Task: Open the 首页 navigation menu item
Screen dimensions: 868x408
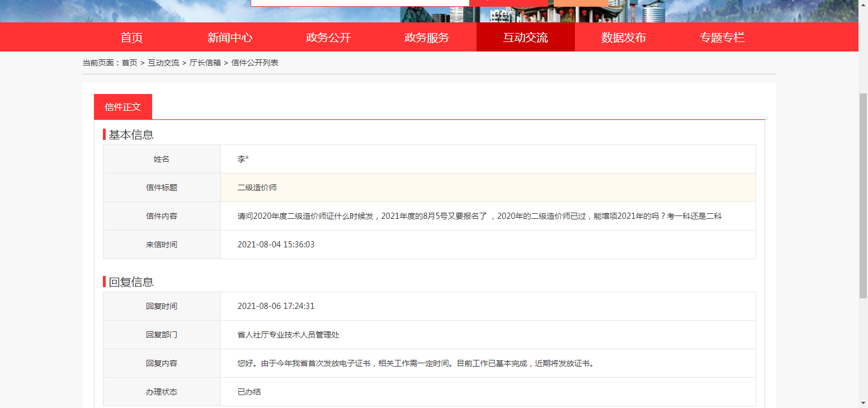Action: (131, 37)
